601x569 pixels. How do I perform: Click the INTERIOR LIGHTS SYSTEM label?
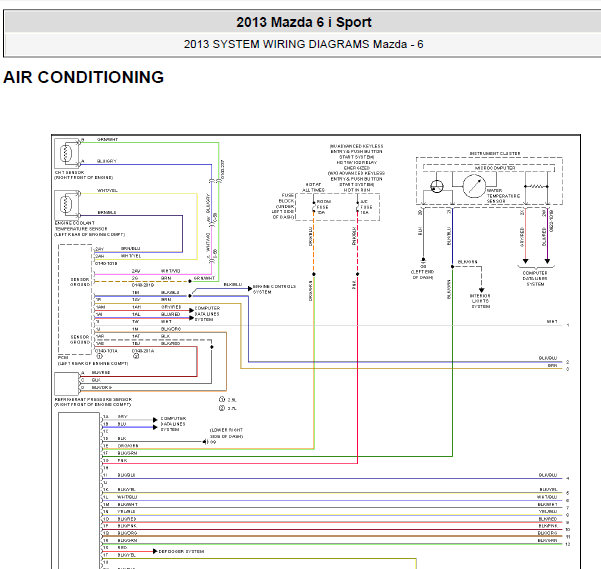pyautogui.click(x=480, y=301)
